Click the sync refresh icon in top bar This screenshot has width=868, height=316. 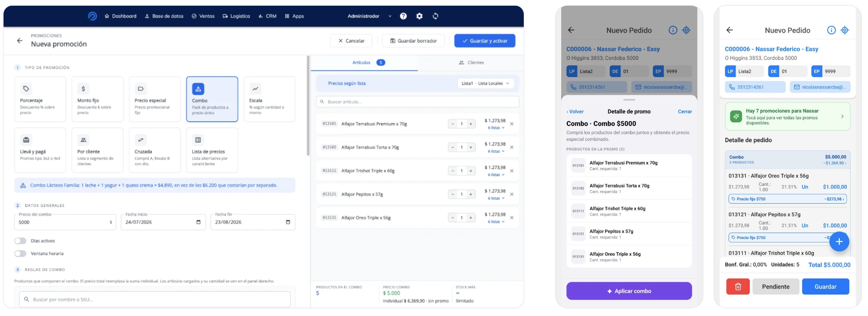[435, 16]
